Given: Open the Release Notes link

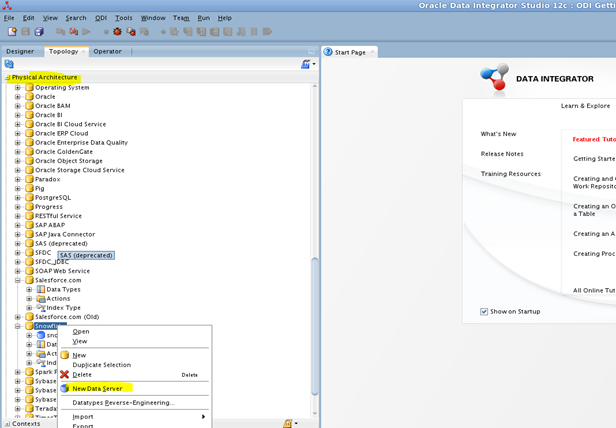Looking at the screenshot, I should [502, 154].
